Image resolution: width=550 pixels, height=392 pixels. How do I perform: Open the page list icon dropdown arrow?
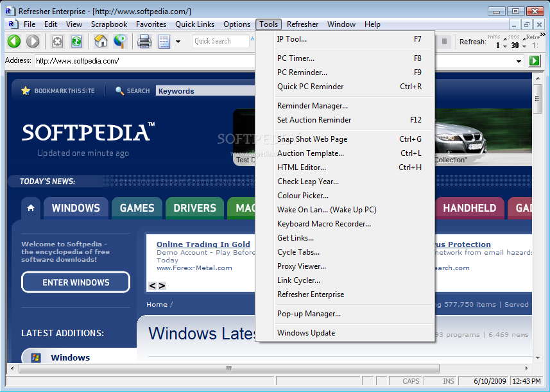[x=178, y=42]
